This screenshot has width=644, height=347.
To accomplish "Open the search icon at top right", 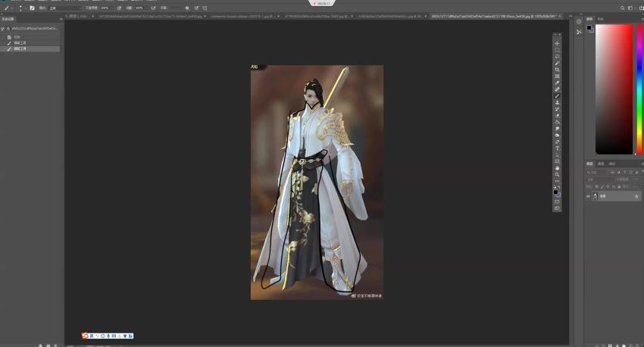I will click(623, 8).
